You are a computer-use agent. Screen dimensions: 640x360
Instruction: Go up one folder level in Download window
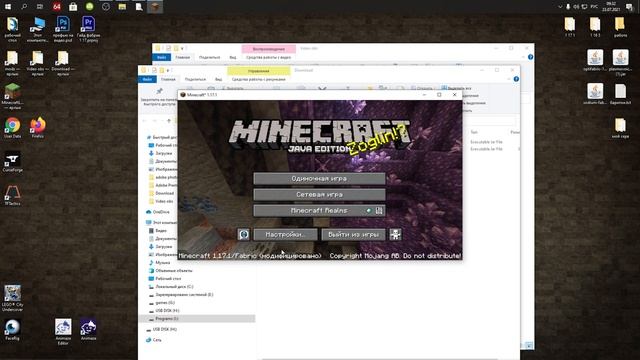pyautogui.click(x=169, y=121)
